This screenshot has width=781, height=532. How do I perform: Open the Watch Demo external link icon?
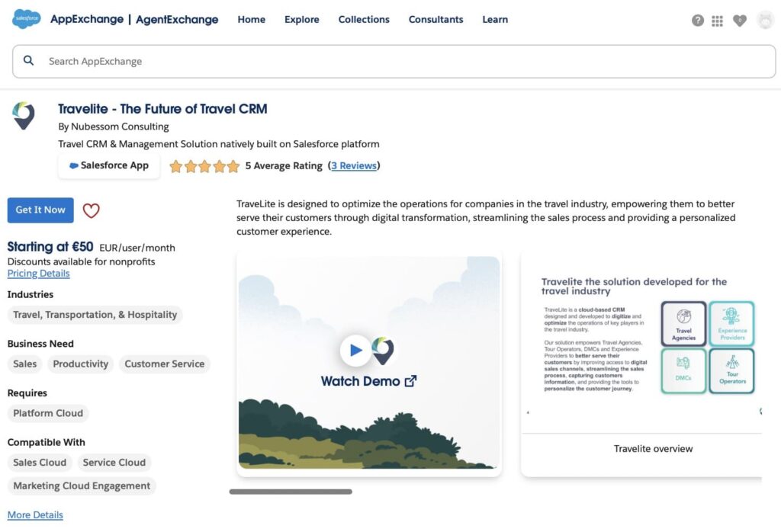pos(410,381)
